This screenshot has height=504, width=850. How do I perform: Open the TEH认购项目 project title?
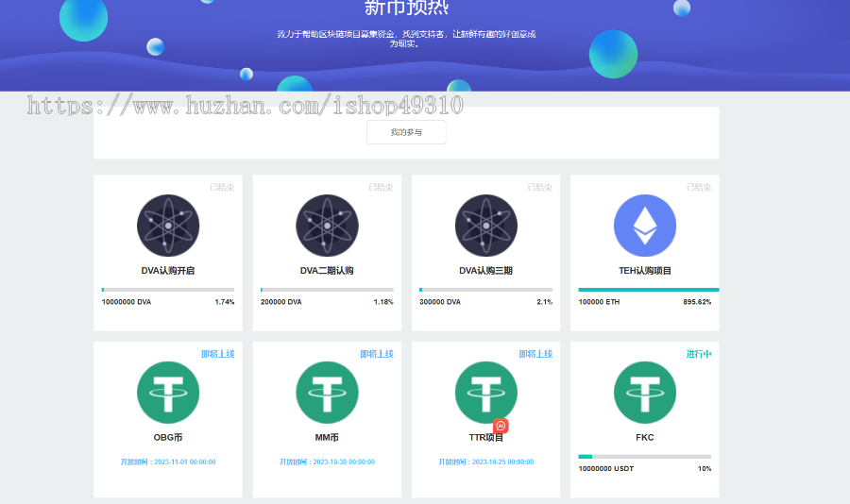(644, 271)
